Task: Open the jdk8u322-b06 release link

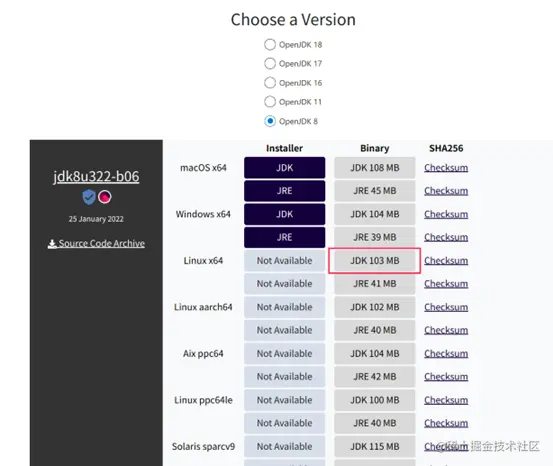Action: click(96, 176)
